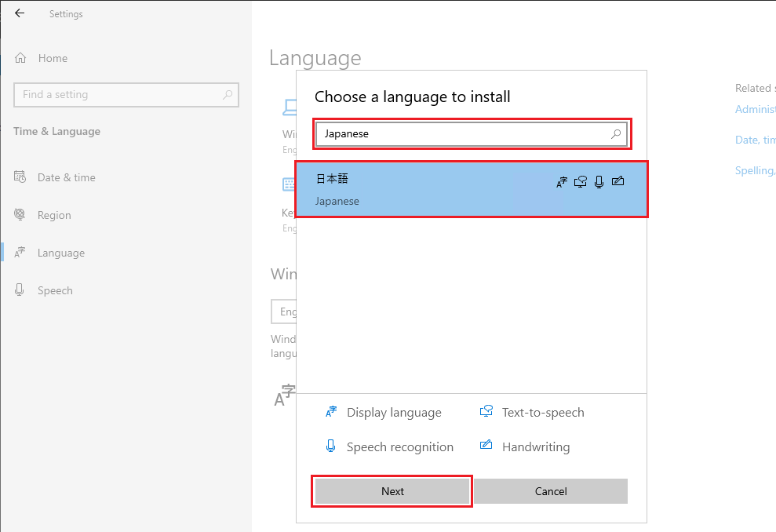Click Next to continue installing Japanese
776x532 pixels.
(392, 491)
